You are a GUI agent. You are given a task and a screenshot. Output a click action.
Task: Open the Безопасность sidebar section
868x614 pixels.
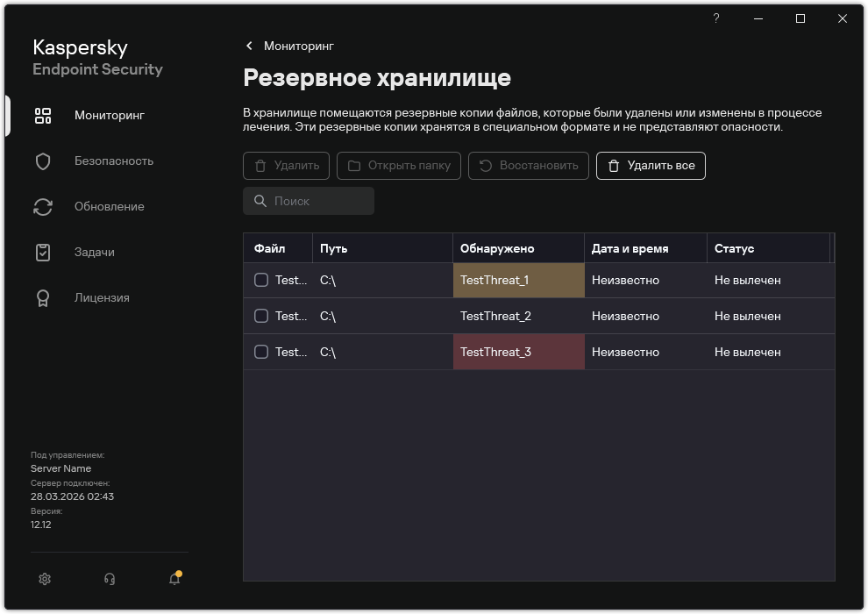tap(113, 161)
